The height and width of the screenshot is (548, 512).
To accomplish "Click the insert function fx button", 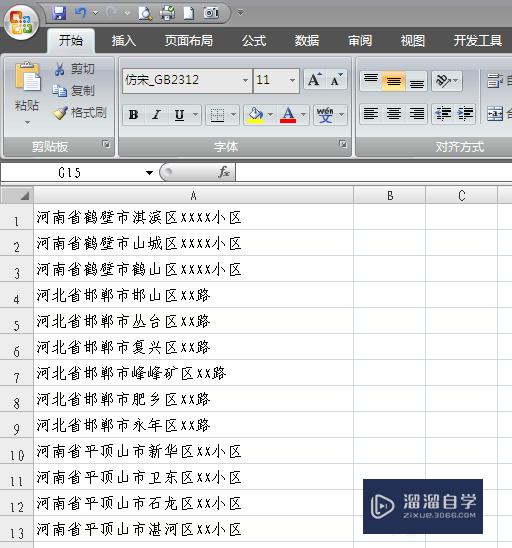I will click(x=223, y=172).
